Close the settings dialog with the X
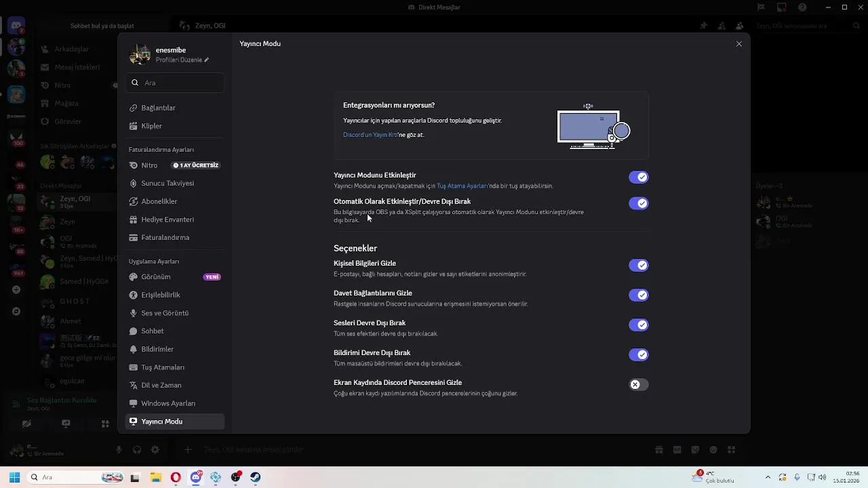The height and width of the screenshot is (488, 868). pyautogui.click(x=739, y=44)
